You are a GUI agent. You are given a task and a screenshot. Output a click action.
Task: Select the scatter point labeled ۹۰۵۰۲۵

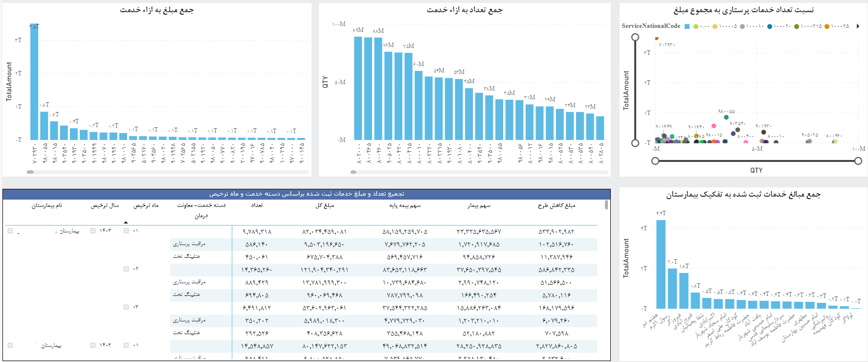click(x=809, y=141)
